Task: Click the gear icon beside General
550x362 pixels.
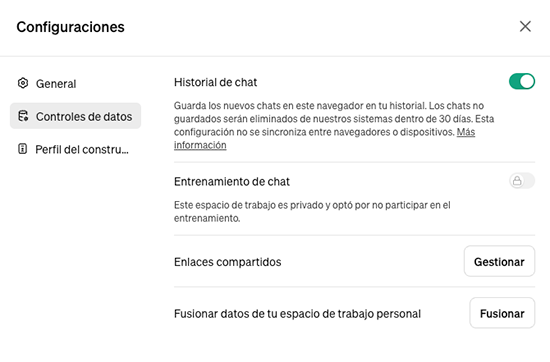Action: 23,83
